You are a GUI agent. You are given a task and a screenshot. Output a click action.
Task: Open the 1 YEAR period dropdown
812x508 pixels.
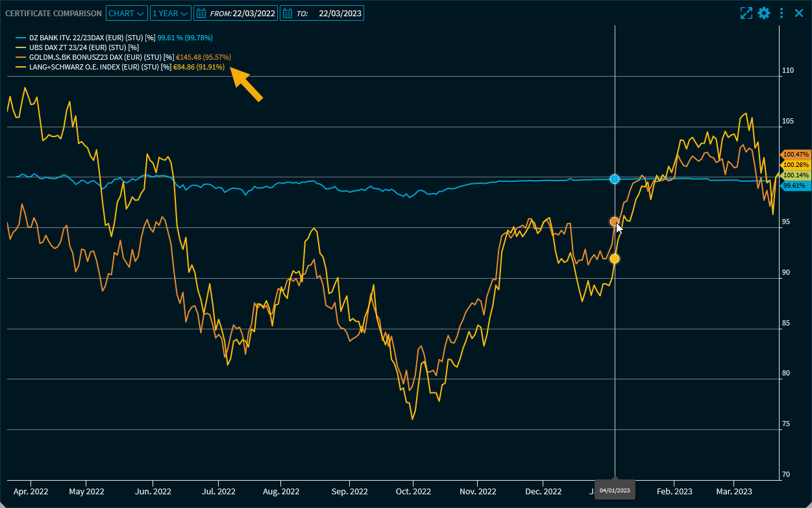(170, 13)
